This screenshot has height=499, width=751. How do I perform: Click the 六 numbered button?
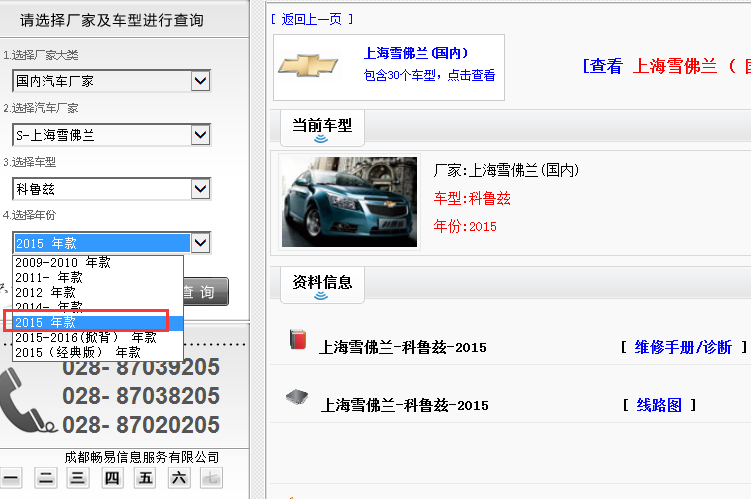click(x=179, y=478)
